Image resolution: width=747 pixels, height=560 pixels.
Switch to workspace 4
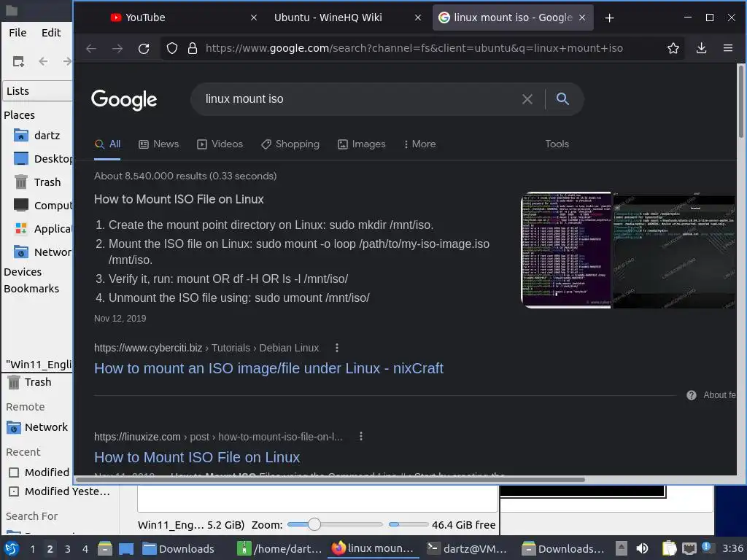tap(85, 549)
